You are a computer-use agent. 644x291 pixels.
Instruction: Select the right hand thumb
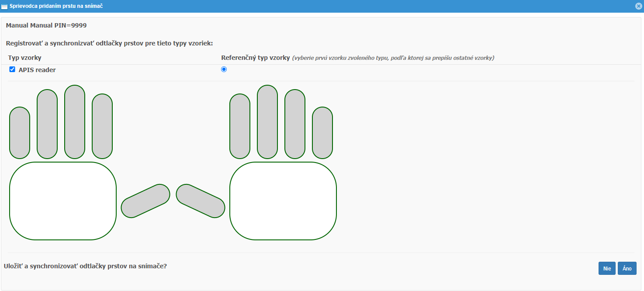[201, 201]
